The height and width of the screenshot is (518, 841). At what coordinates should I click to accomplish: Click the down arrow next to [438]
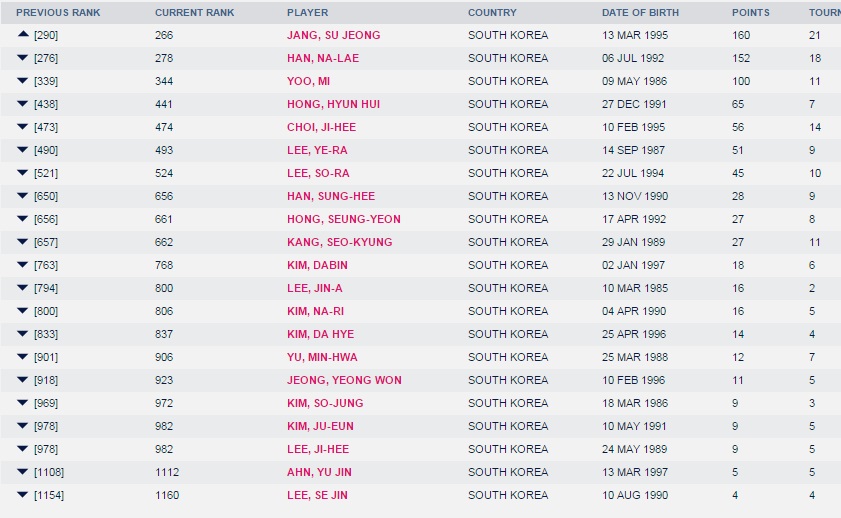pos(23,103)
